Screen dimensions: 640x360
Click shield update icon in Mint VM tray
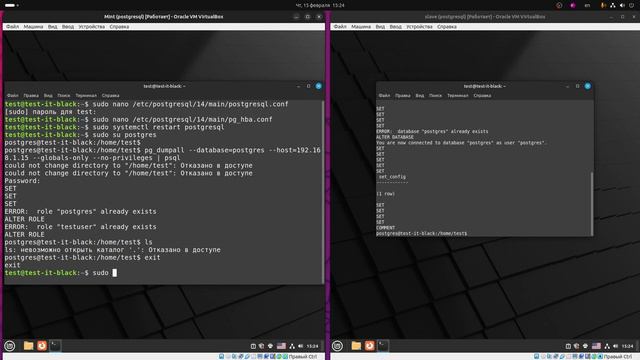pos(261,346)
